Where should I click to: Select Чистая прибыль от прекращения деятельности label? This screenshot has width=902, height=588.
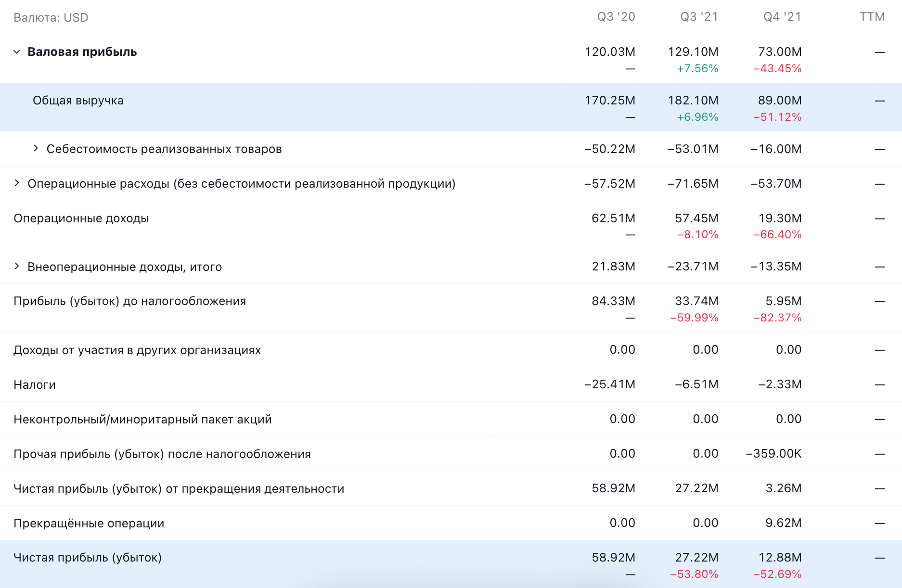(179, 489)
